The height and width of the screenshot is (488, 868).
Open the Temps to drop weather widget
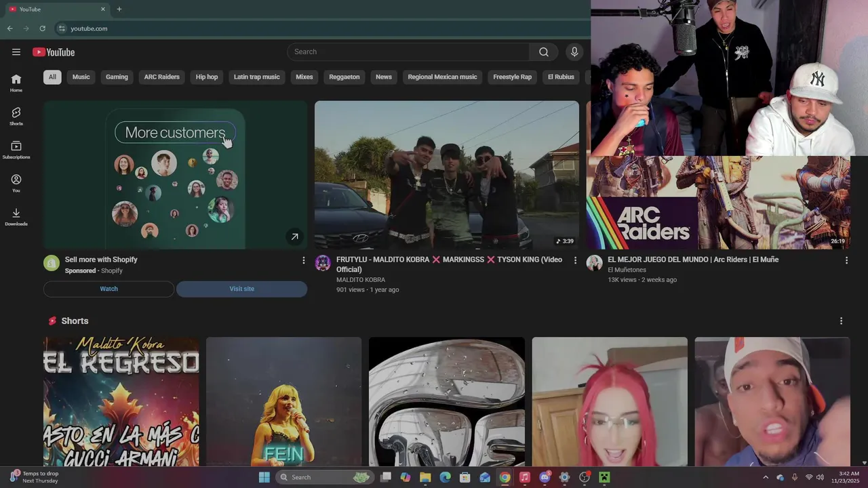[34, 477]
